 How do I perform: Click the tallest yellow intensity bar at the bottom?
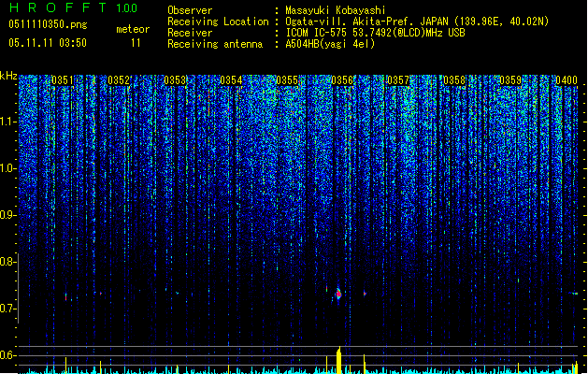(339, 360)
